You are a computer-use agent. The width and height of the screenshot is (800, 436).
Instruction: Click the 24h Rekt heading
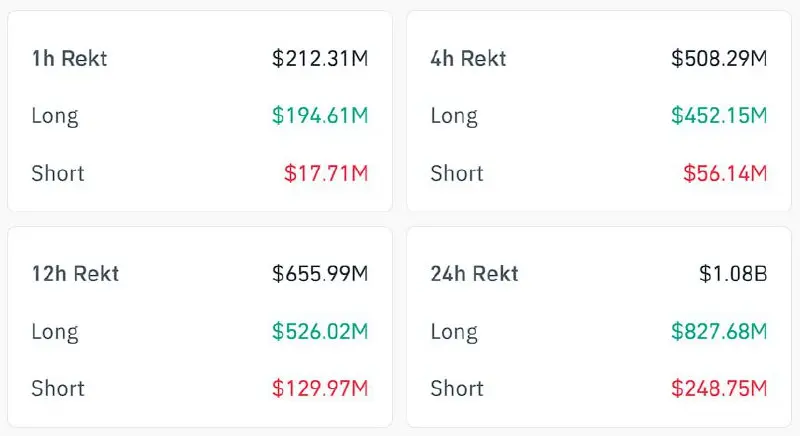[x=475, y=273]
